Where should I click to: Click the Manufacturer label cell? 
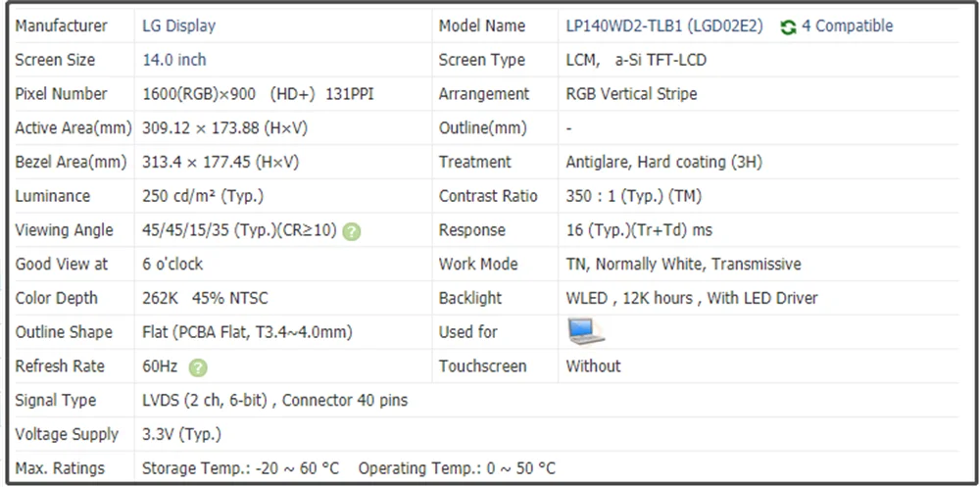point(62,26)
